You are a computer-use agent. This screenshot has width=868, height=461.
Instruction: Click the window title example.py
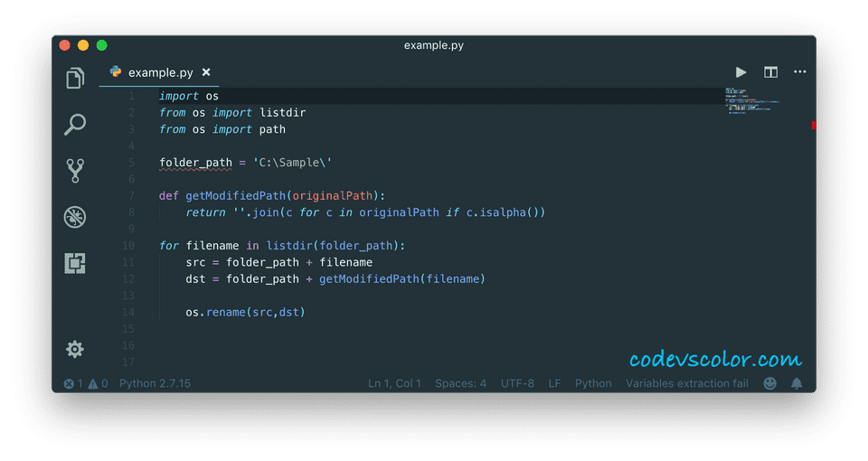tap(434, 45)
